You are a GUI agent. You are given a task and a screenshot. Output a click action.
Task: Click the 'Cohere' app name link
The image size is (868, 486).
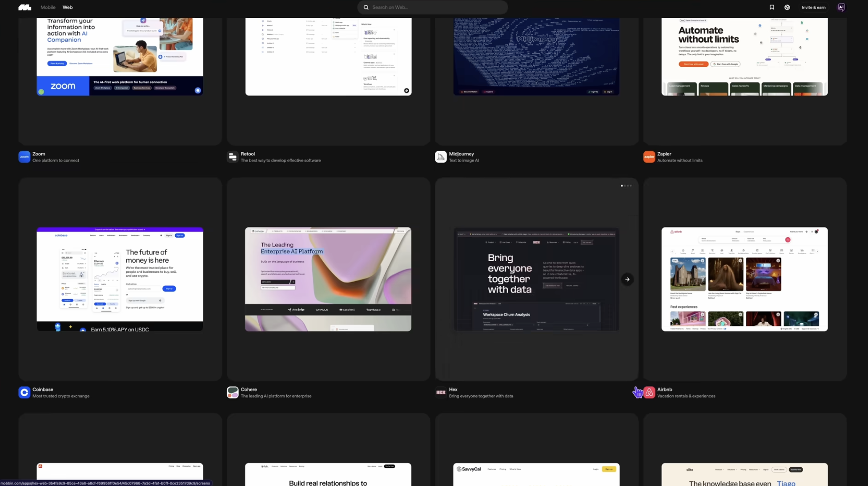(x=249, y=389)
